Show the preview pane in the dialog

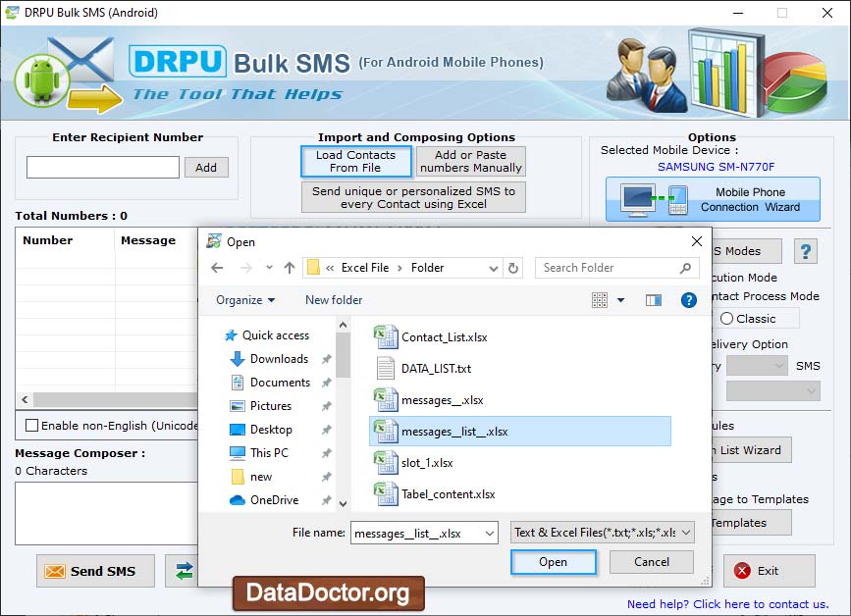(x=654, y=300)
